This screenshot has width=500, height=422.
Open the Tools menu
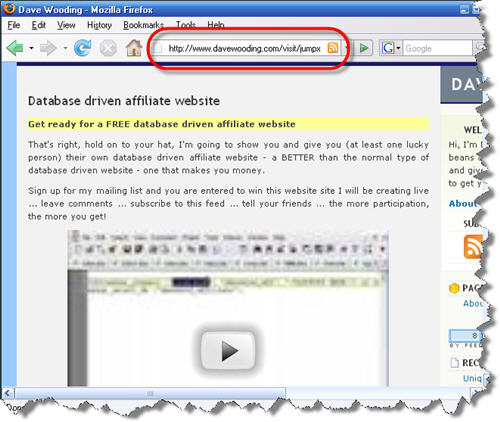point(185,25)
